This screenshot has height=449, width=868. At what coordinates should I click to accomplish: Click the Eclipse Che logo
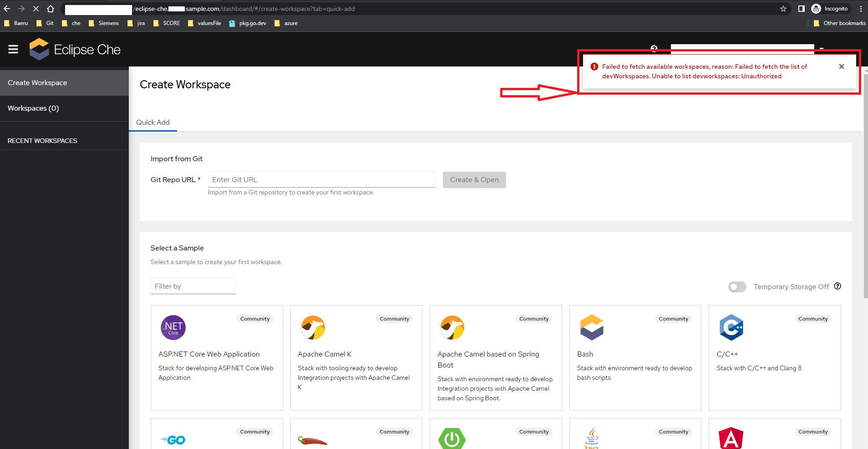point(75,49)
